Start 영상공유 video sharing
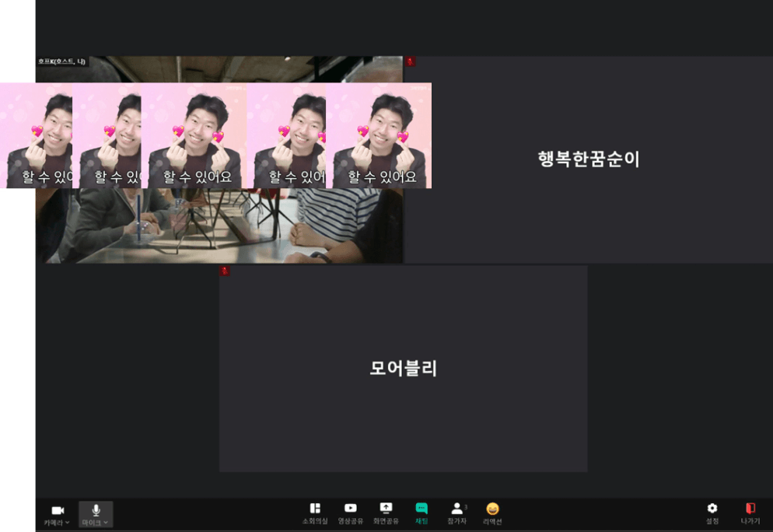This screenshot has height=532, width=773. 350,513
